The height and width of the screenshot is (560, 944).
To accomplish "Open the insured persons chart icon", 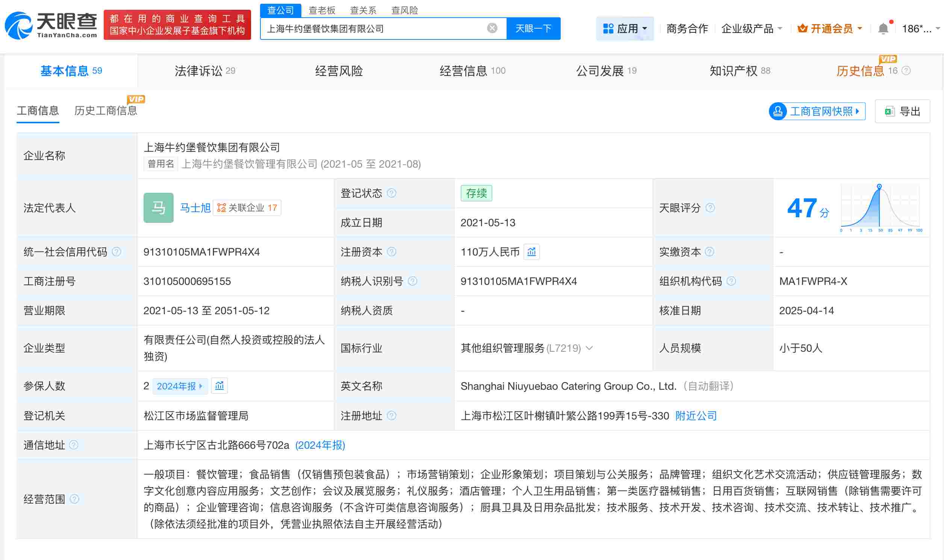I will [219, 386].
